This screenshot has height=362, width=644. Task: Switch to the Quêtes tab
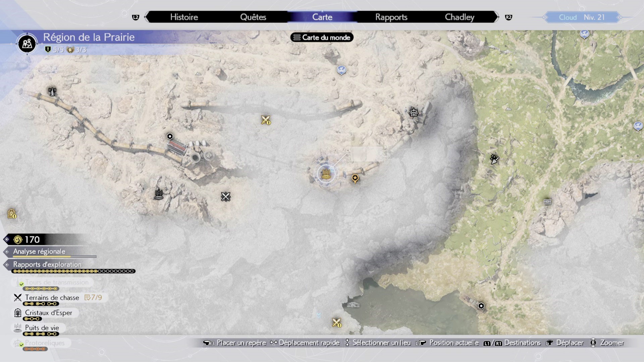(x=253, y=17)
